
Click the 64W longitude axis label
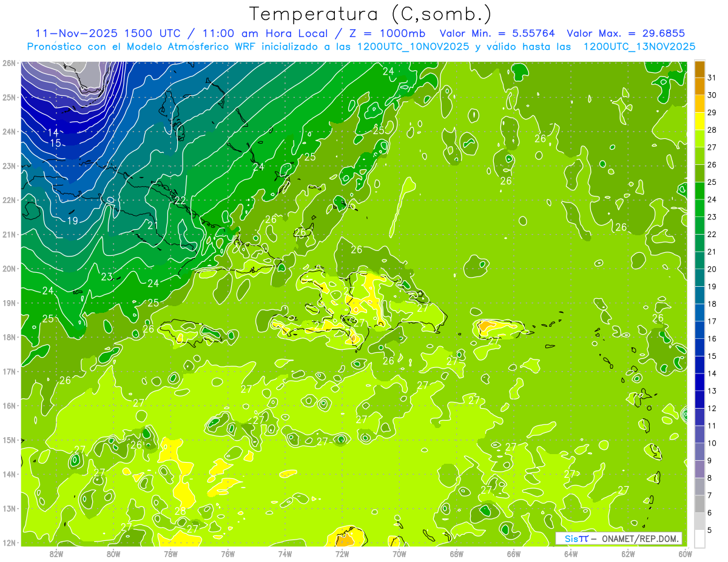(570, 553)
